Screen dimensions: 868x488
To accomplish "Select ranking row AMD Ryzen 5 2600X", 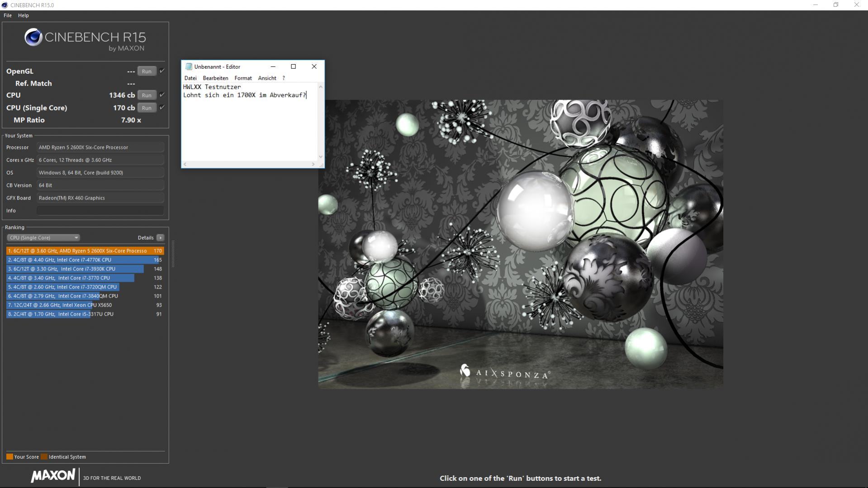I will [85, 251].
